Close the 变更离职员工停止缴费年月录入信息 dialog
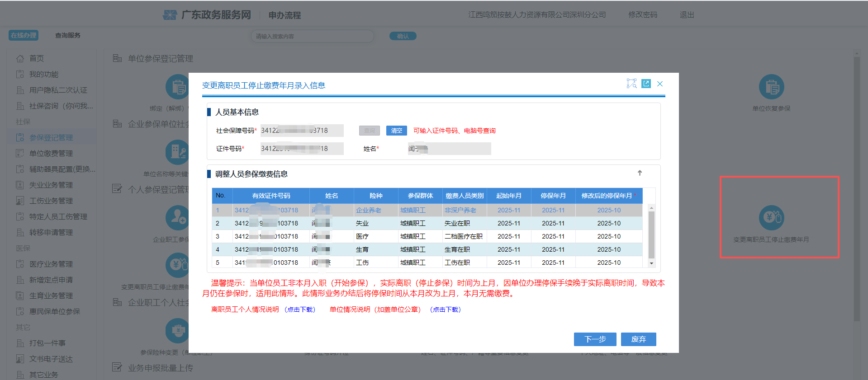This screenshot has width=868, height=380. 660,84
